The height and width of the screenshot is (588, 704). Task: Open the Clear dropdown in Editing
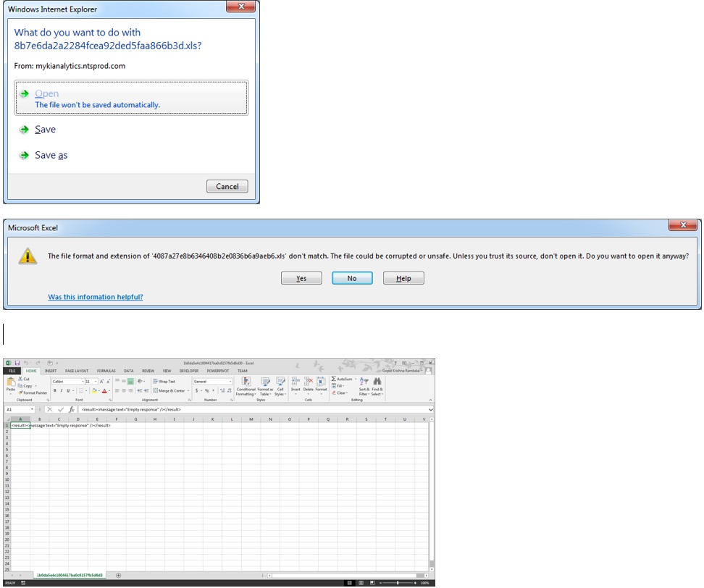tap(340, 392)
